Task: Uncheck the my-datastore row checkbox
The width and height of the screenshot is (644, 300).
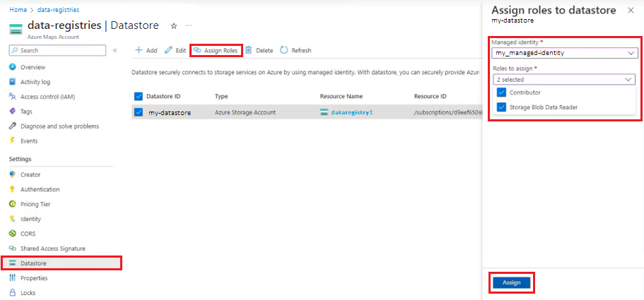Action: pyautogui.click(x=139, y=112)
